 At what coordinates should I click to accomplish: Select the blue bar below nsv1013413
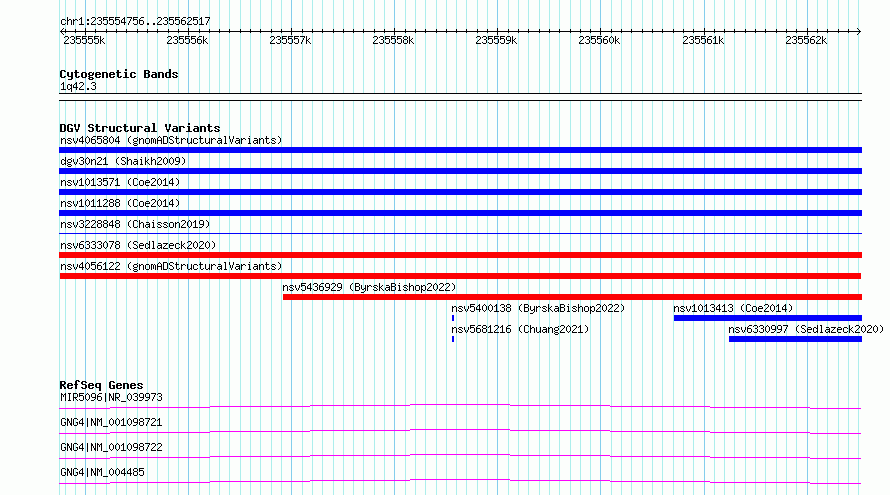tap(768, 318)
